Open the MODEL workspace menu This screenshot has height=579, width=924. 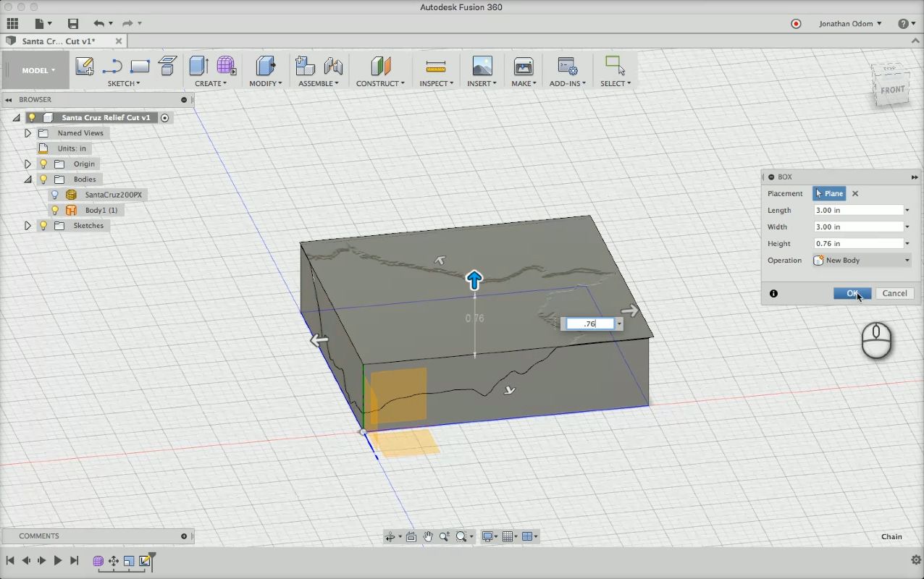coord(36,70)
